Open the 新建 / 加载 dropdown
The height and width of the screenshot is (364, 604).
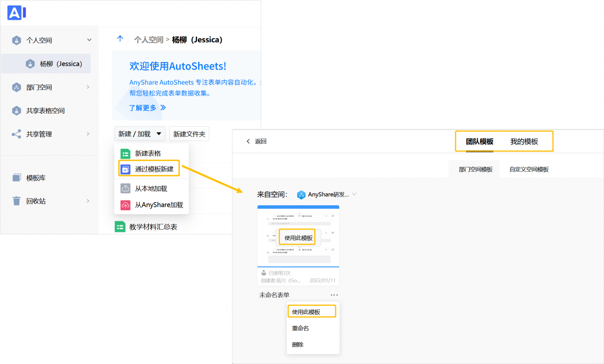click(140, 134)
